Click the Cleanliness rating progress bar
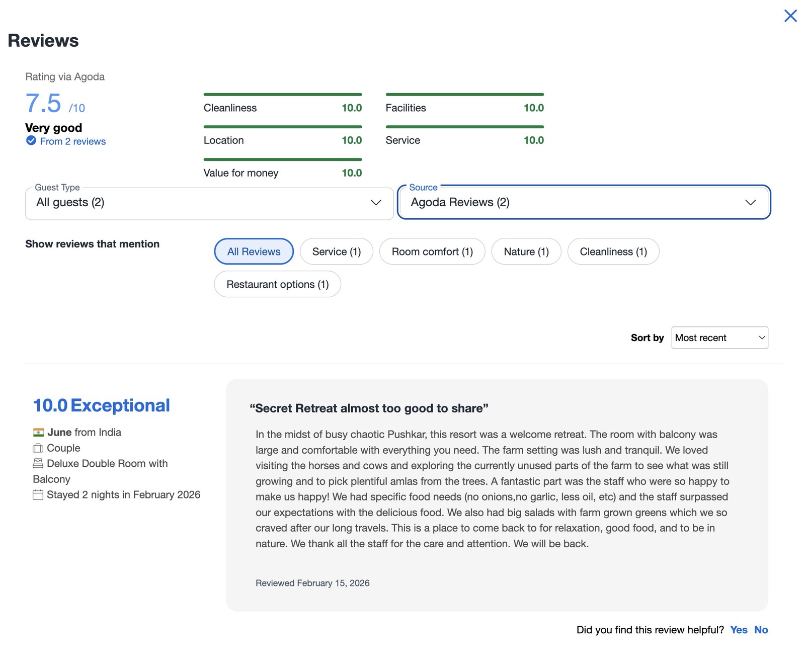The image size is (805, 672). (283, 95)
